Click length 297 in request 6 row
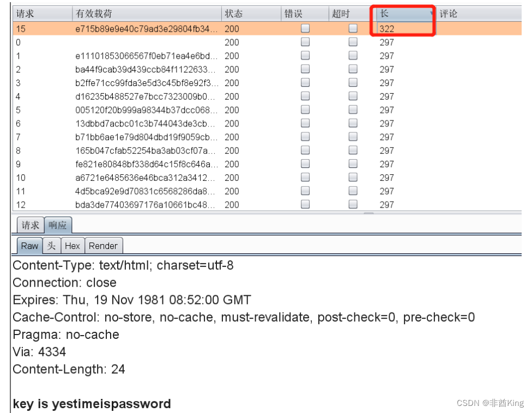The width and height of the screenshot is (532, 413). pyautogui.click(x=387, y=124)
